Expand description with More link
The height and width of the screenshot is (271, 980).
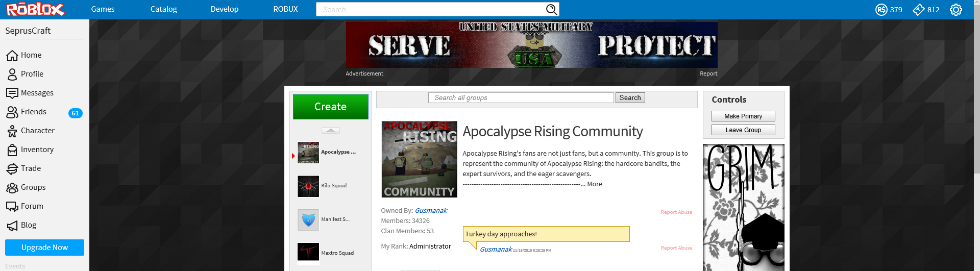coord(595,184)
